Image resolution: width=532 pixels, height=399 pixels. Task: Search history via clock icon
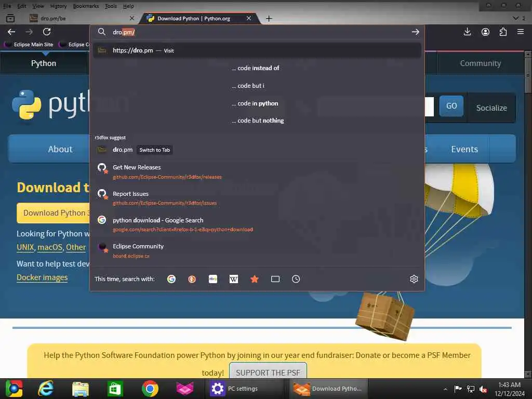pos(296,279)
